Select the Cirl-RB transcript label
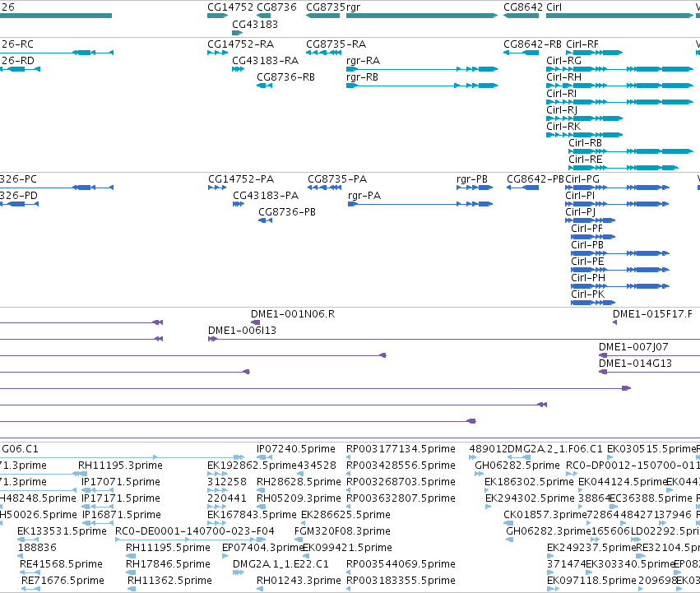 tap(586, 143)
